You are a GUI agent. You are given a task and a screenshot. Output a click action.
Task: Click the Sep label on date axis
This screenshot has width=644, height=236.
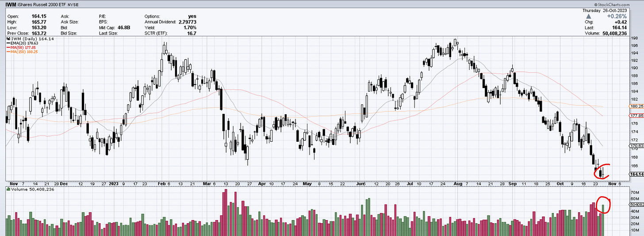513,183
